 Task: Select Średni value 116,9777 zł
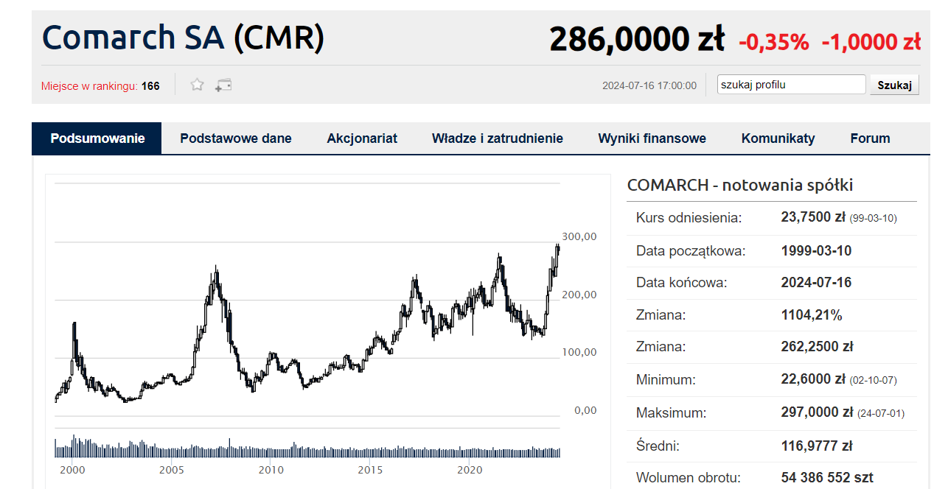coord(817,446)
